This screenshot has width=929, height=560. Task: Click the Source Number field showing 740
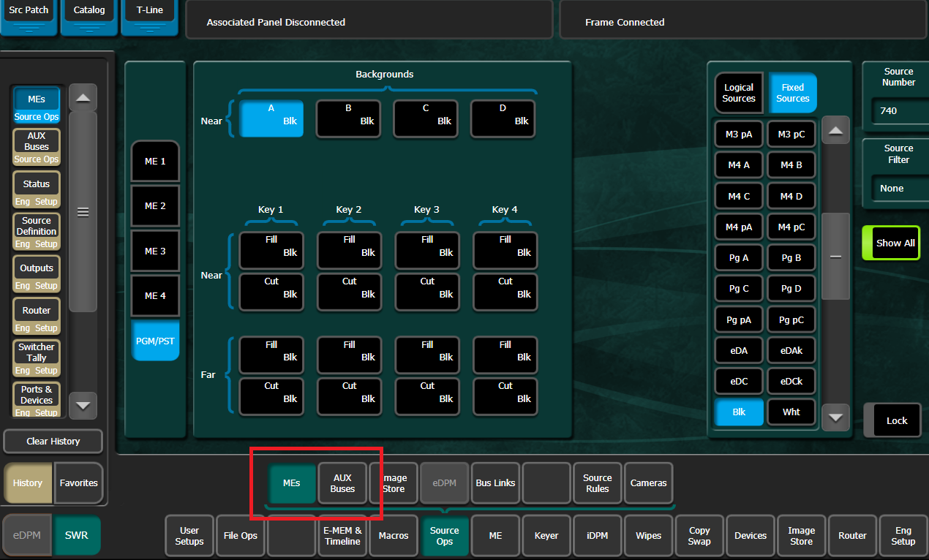coord(898,110)
